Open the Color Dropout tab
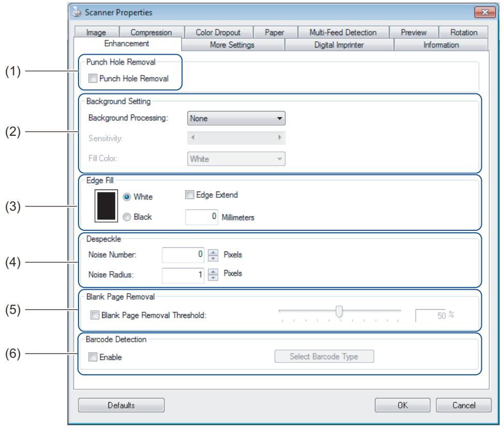The width and height of the screenshot is (504, 428). pos(218,32)
